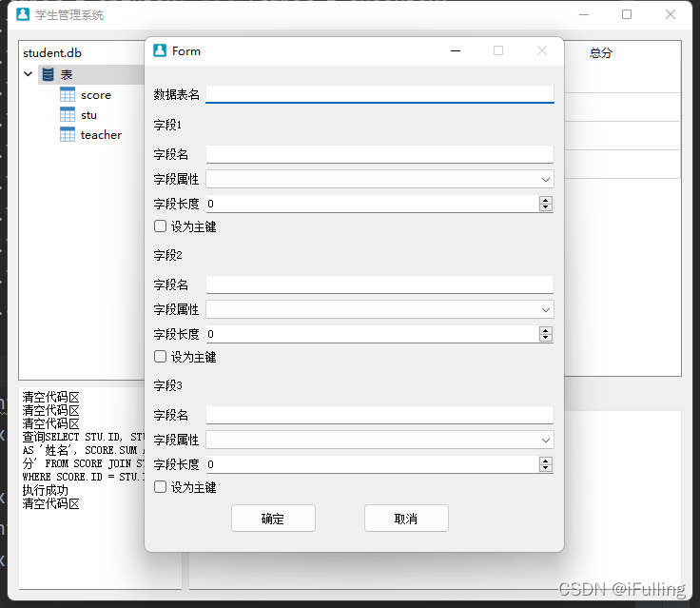Decrease 字段3 字段长度 with down arrow
This screenshot has width=700, height=608.
[x=546, y=468]
